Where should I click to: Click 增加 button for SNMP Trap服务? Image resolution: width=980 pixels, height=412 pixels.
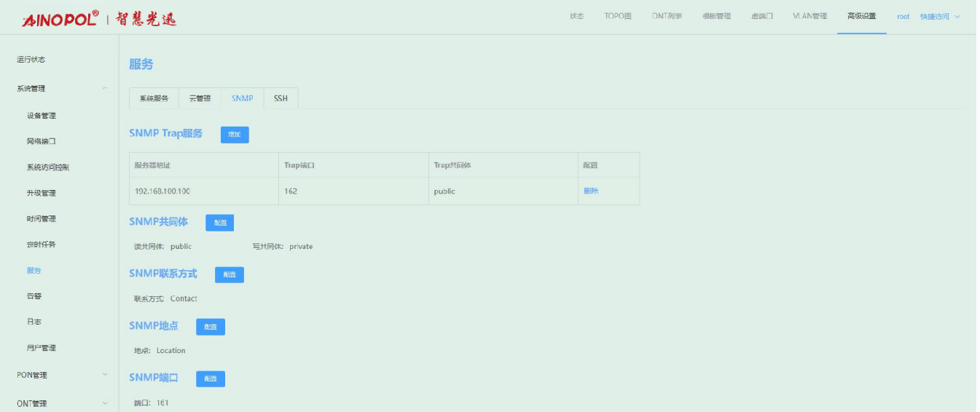click(x=235, y=135)
